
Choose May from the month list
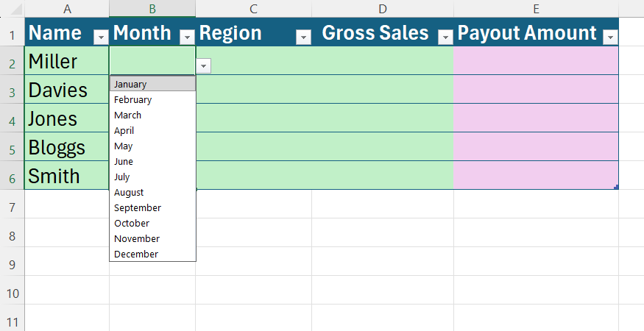152,146
